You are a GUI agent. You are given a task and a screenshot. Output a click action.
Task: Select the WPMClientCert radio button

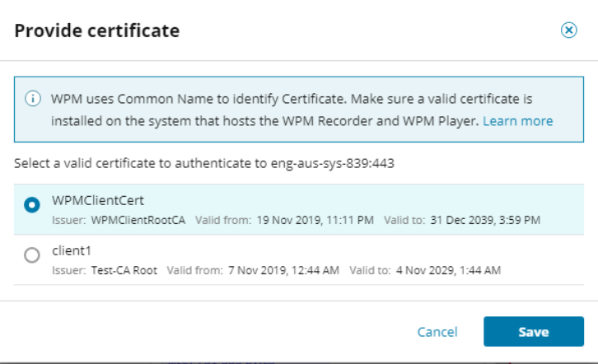pyautogui.click(x=32, y=205)
